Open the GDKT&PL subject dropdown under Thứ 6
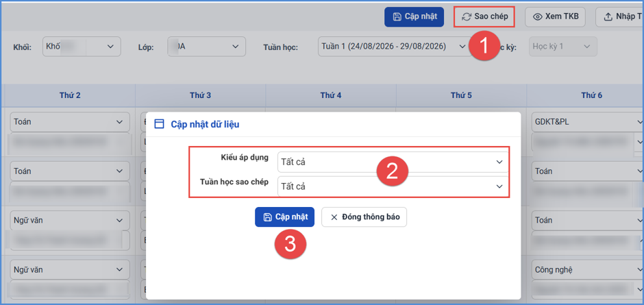 (x=588, y=122)
